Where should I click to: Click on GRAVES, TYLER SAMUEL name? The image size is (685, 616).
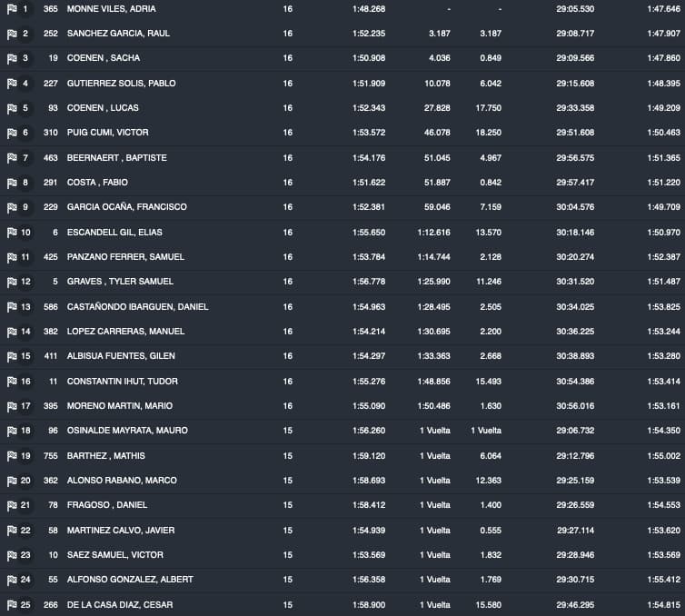click(120, 282)
